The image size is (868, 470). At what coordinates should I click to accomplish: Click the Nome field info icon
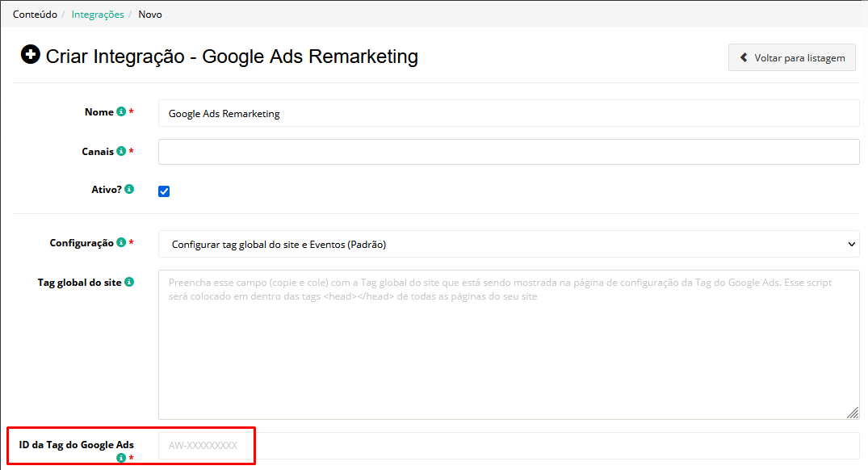(121, 111)
